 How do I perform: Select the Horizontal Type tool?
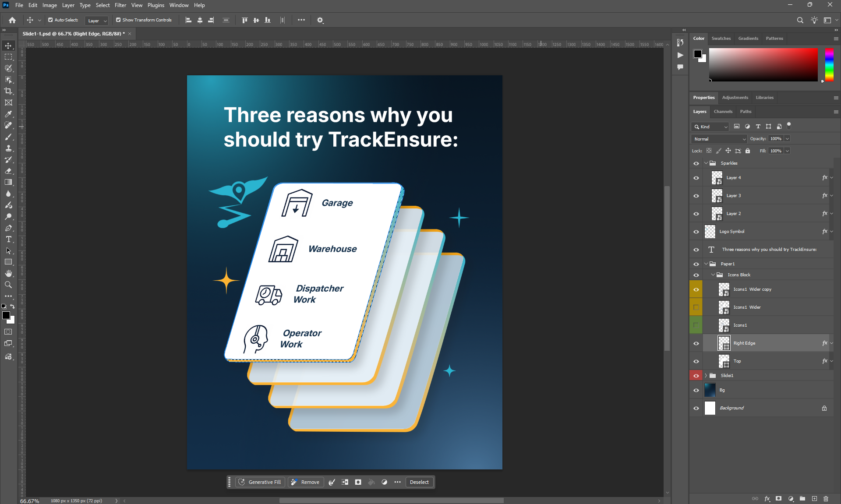click(8, 240)
